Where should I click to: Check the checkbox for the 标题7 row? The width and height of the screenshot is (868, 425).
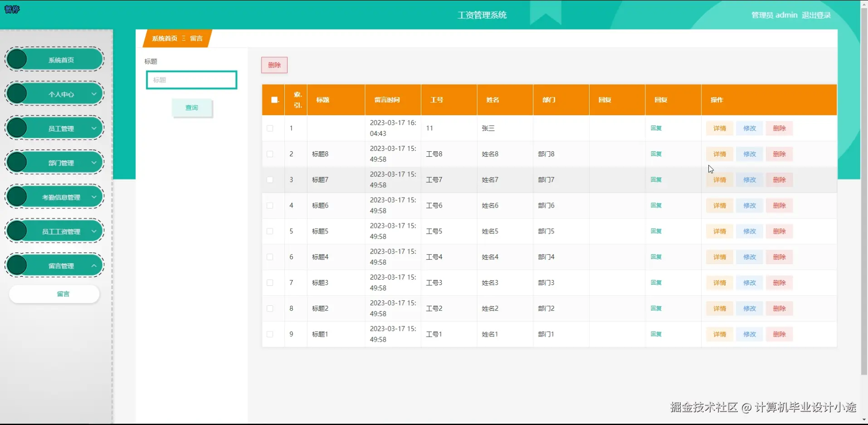tap(270, 180)
